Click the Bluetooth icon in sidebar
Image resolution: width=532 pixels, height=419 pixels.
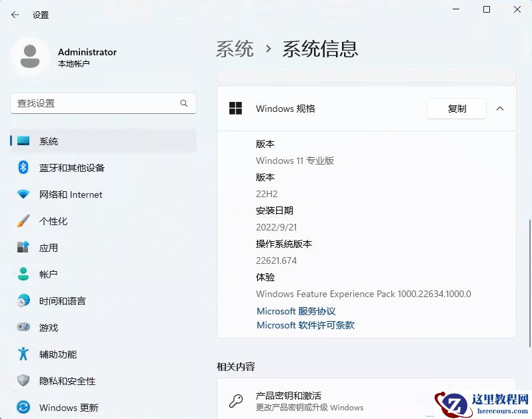coord(23,167)
